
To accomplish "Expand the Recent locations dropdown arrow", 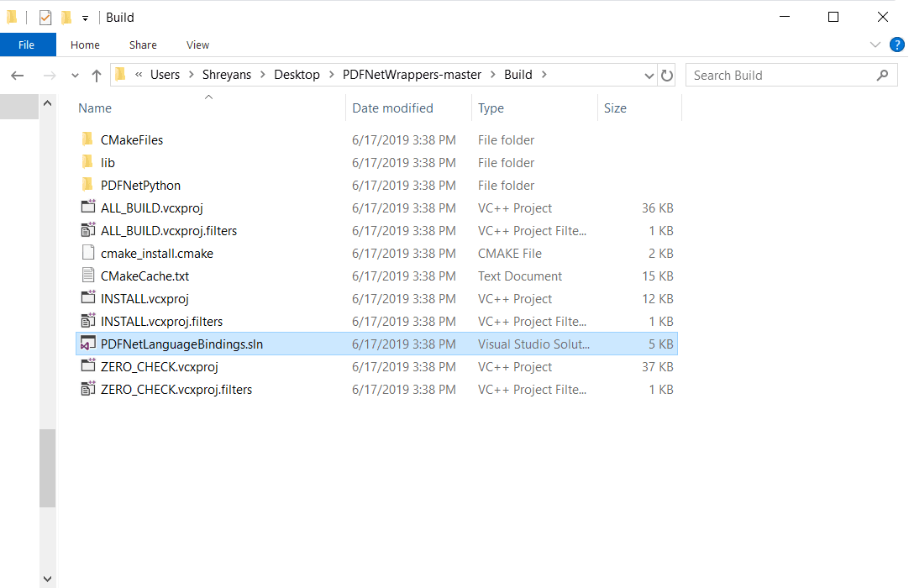I will [x=75, y=76].
